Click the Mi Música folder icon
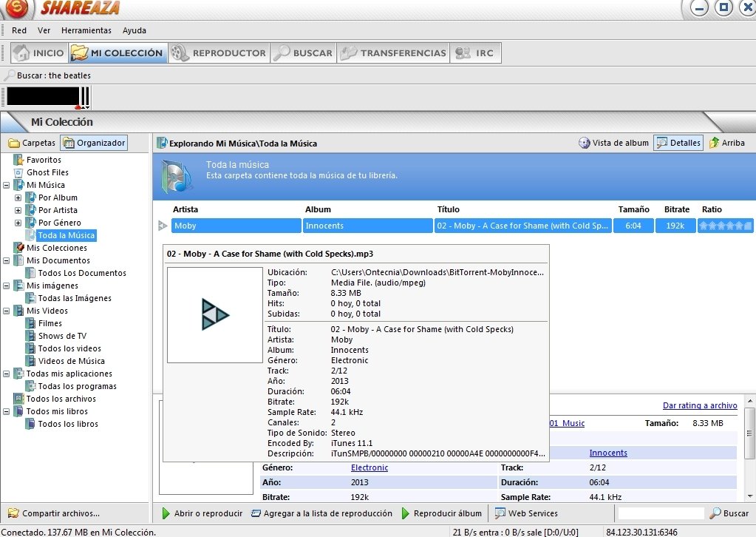756x537 pixels. tap(18, 185)
